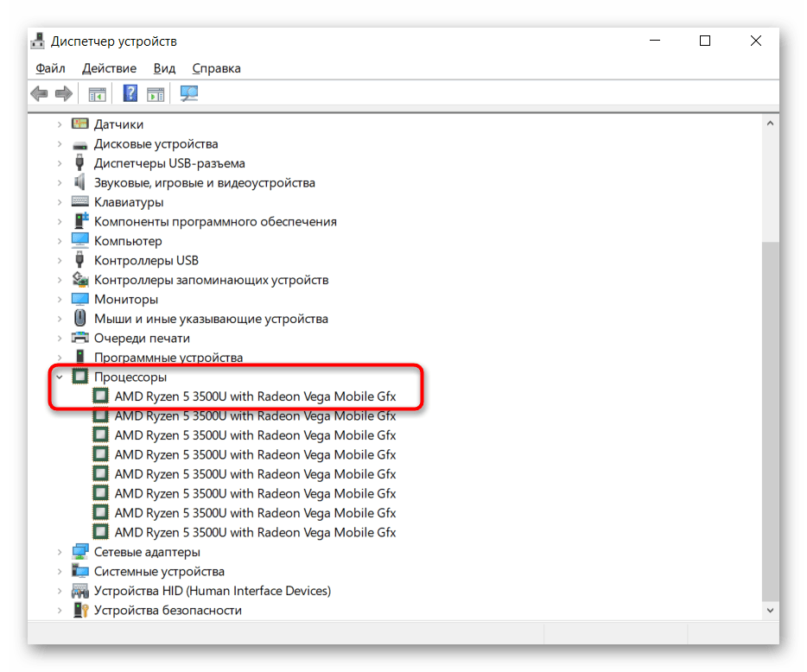Select Звуковые, игровые и видеоустройства item
This screenshot has height=672, width=807.
pyautogui.click(x=204, y=182)
